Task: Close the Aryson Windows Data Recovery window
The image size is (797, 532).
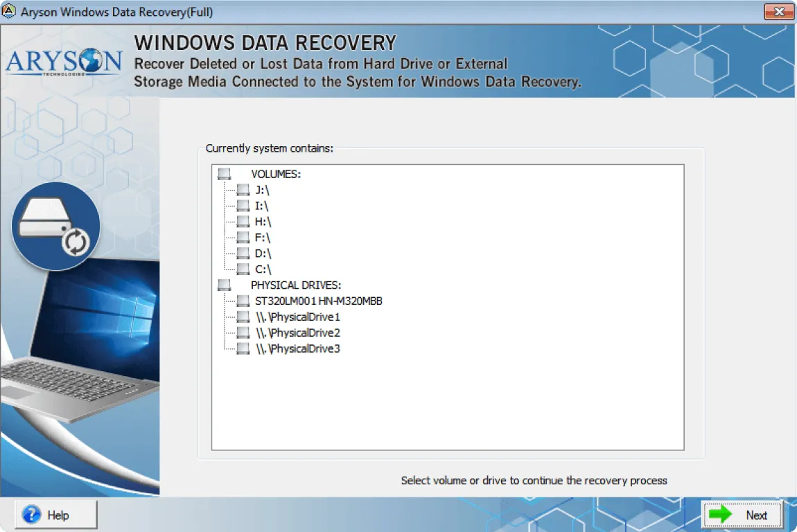Action: pos(778,11)
